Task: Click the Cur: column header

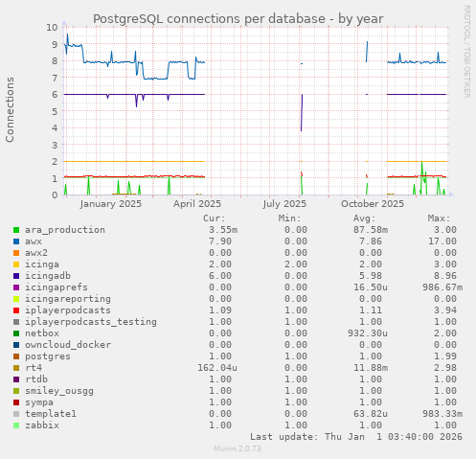Action: coord(215,218)
